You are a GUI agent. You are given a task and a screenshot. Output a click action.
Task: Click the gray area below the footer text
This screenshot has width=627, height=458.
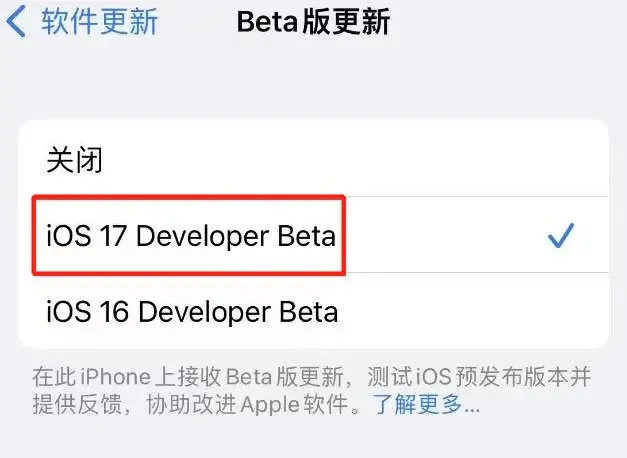coord(313,440)
